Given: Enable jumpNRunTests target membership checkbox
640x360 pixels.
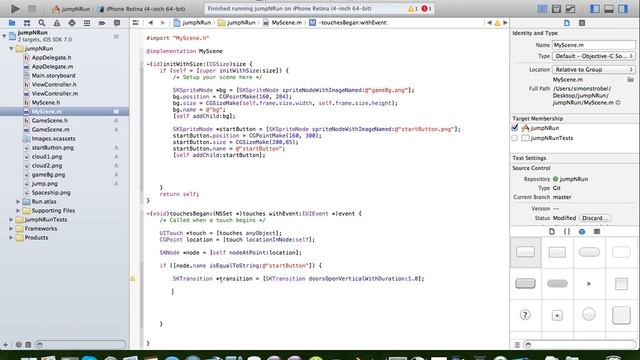Looking at the screenshot, I should click(x=515, y=138).
